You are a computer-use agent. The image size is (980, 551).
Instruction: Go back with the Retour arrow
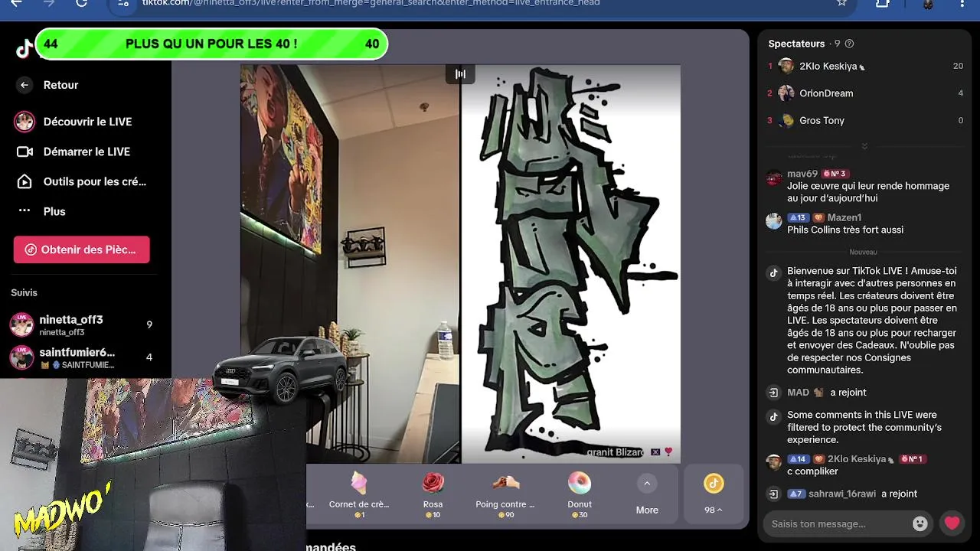(x=24, y=85)
